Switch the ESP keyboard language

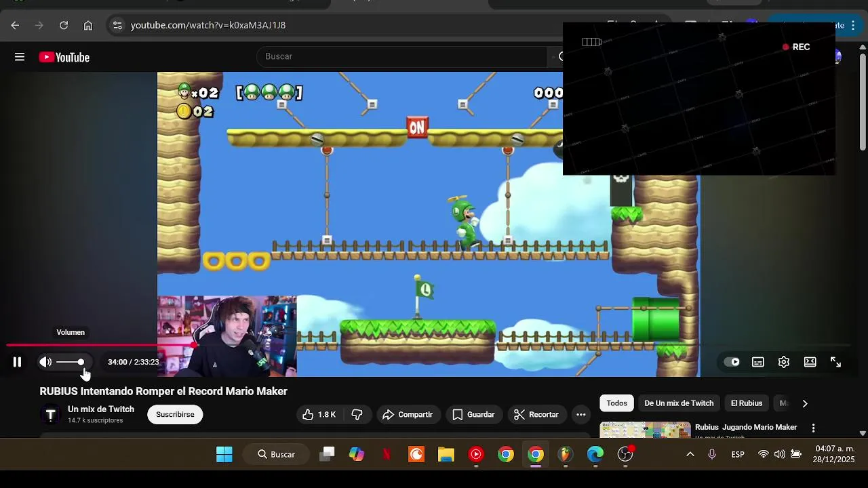[x=738, y=454]
